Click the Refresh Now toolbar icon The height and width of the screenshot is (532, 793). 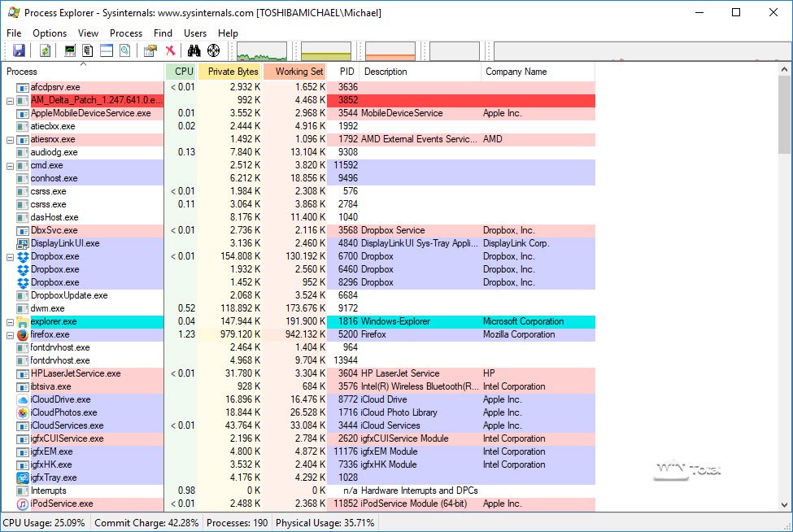pos(46,50)
